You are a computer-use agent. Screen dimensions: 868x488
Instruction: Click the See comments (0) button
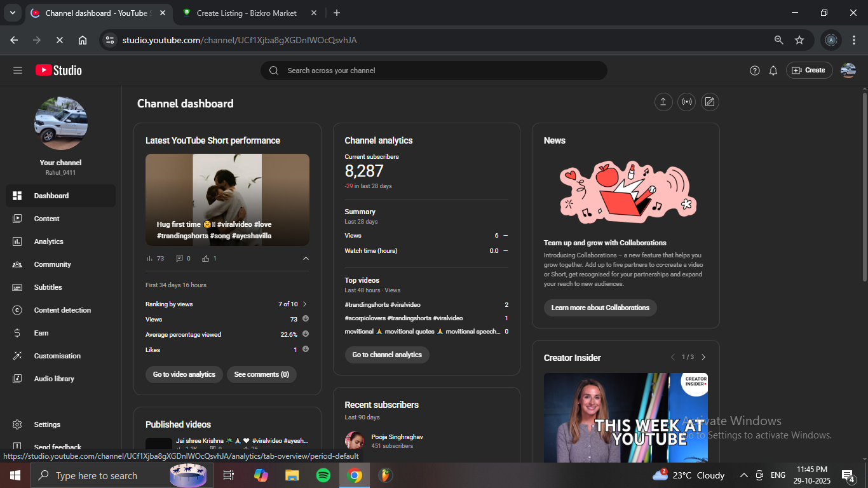pos(261,374)
